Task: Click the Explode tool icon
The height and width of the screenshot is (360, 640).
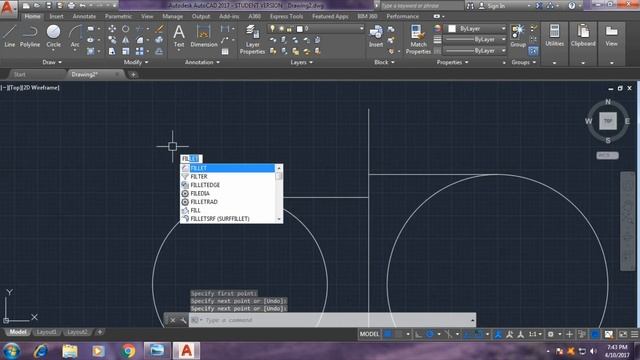Action: tap(159, 40)
